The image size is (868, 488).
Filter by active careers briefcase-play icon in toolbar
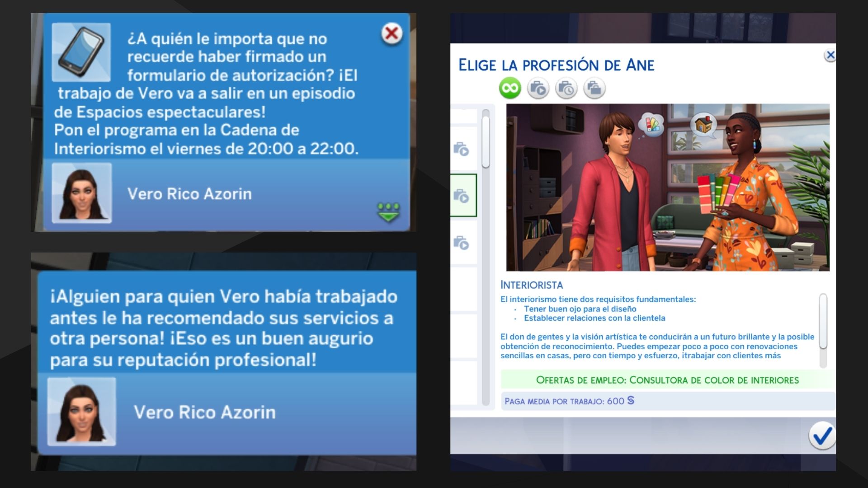point(538,88)
